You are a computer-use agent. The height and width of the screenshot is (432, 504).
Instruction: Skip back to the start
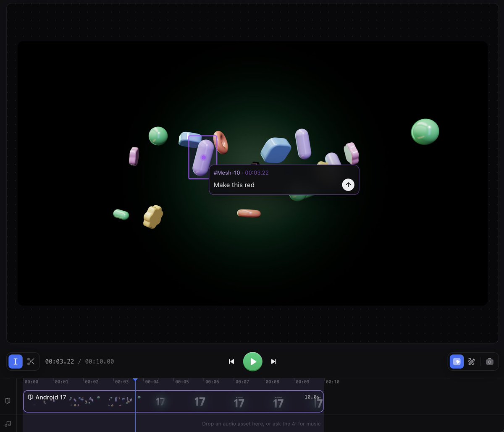[x=231, y=361]
